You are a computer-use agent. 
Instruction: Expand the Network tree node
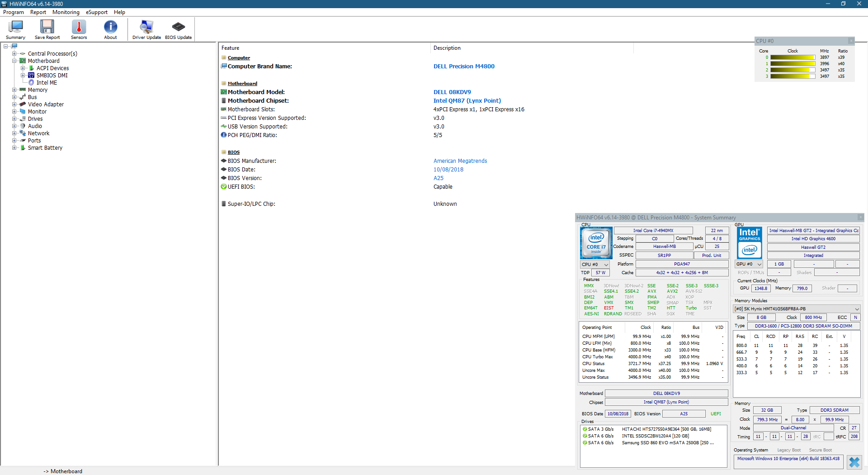[x=14, y=133]
